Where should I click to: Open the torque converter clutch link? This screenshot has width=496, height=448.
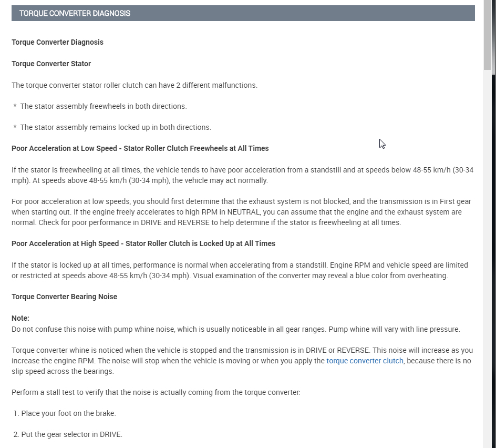click(x=365, y=361)
